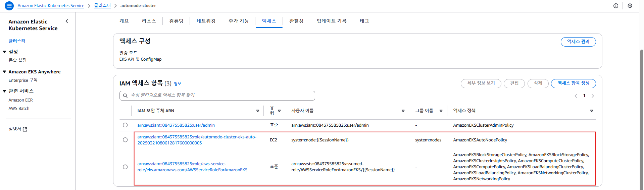The height and width of the screenshot is (190, 644).
Task: Switch to the 추가 기능 tab
Action: point(239,21)
